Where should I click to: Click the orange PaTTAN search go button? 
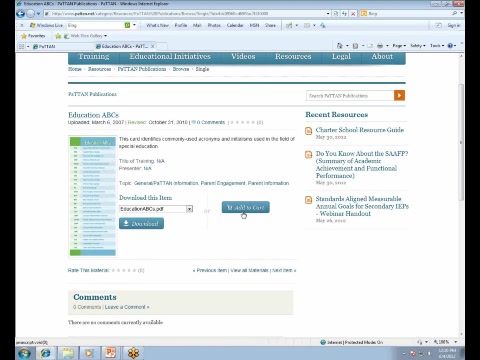point(399,95)
